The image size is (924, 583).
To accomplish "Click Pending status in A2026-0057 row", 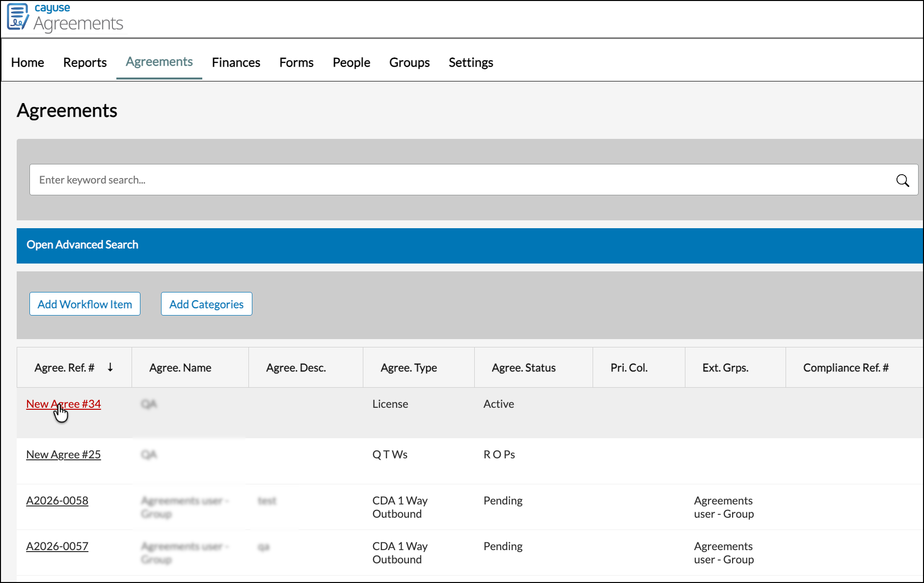I will pos(503,546).
